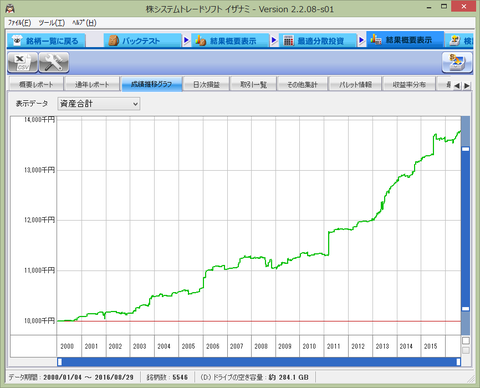Open the 最適分散投資 calculator step
480x388 pixels.
pos(318,41)
